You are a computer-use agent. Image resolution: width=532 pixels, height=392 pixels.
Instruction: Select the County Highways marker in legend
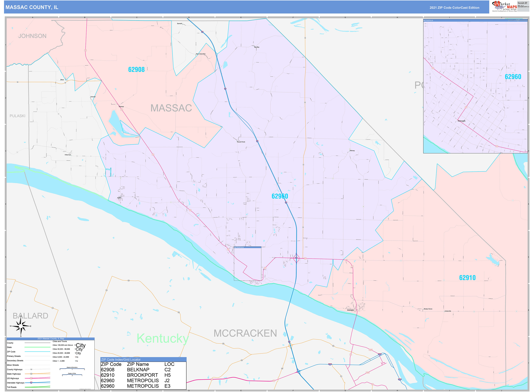[31, 369]
